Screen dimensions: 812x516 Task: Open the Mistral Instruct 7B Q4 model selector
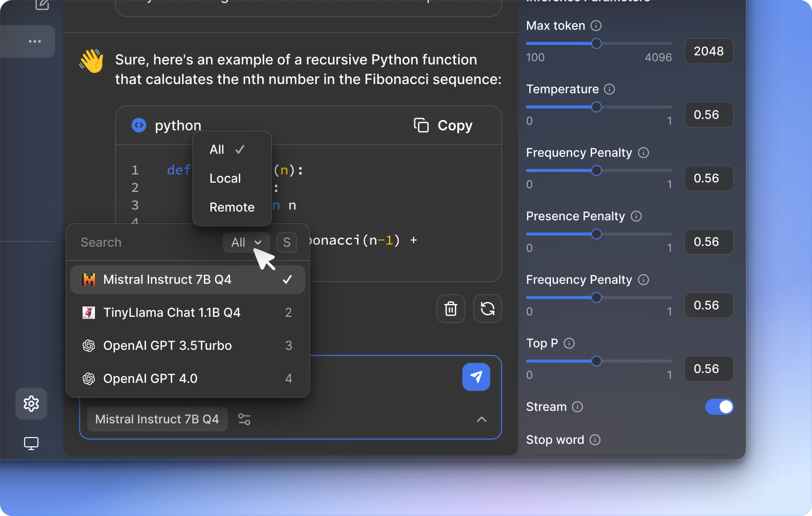click(x=157, y=419)
